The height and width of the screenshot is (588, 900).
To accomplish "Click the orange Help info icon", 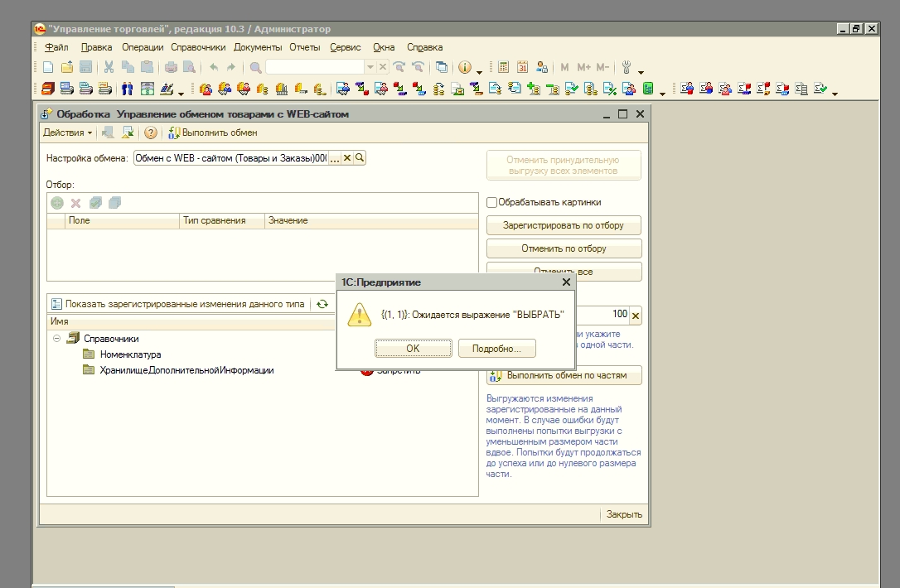I will (465, 68).
